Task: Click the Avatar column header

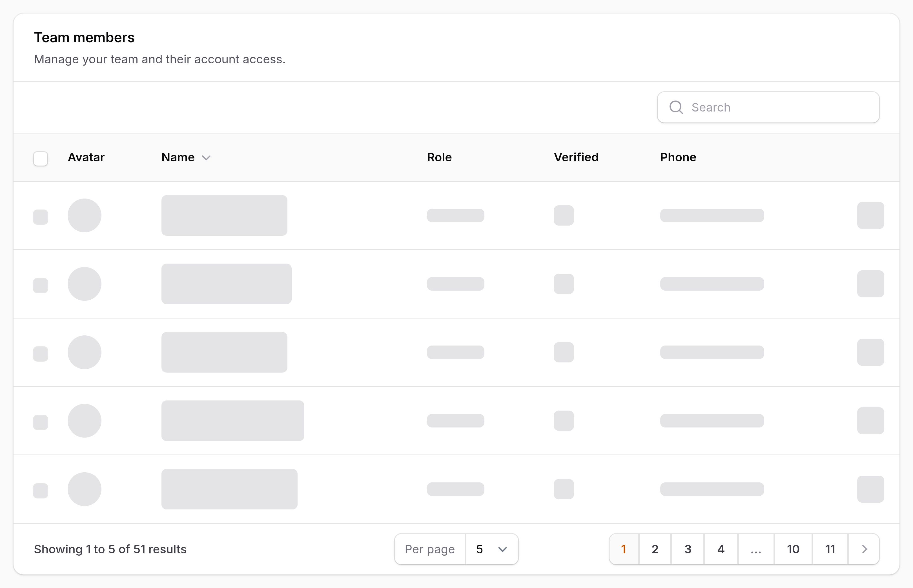Action: pyautogui.click(x=86, y=157)
